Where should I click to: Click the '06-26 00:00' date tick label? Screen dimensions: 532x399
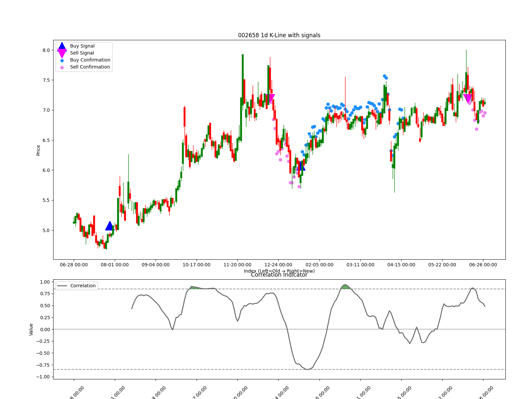(483, 265)
